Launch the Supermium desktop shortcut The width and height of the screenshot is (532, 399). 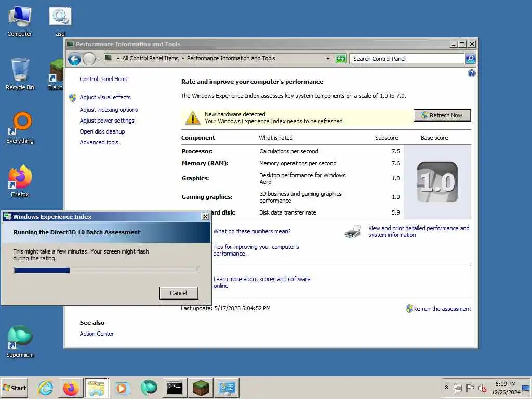pyautogui.click(x=20, y=342)
